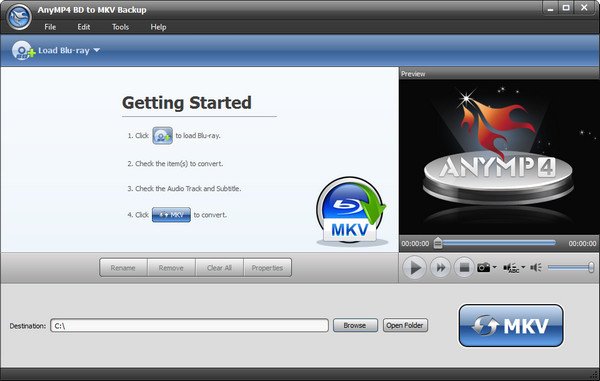600x381 pixels.
Task: Click the Rename button
Action: click(x=123, y=268)
